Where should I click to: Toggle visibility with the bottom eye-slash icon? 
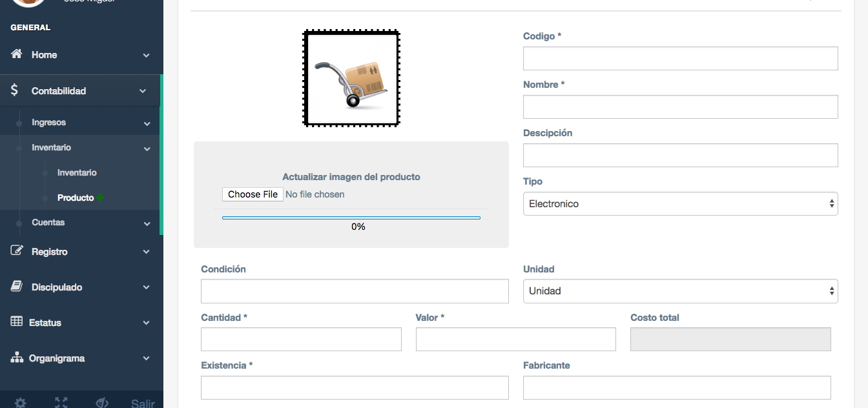tap(102, 403)
